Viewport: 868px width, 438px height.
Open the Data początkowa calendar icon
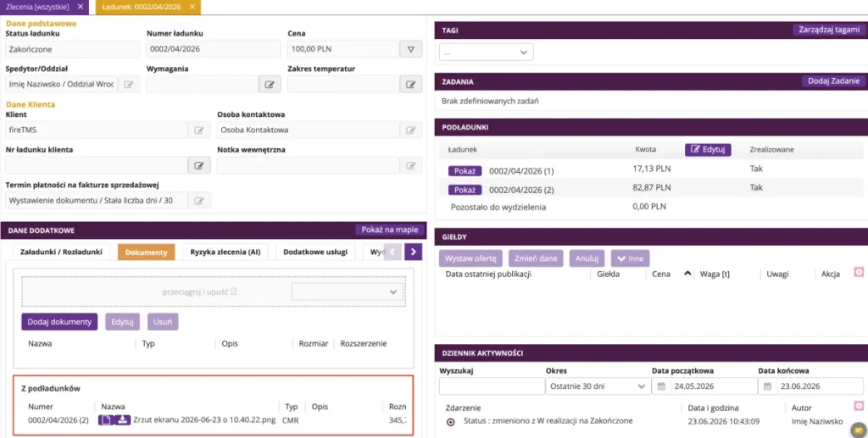point(661,386)
